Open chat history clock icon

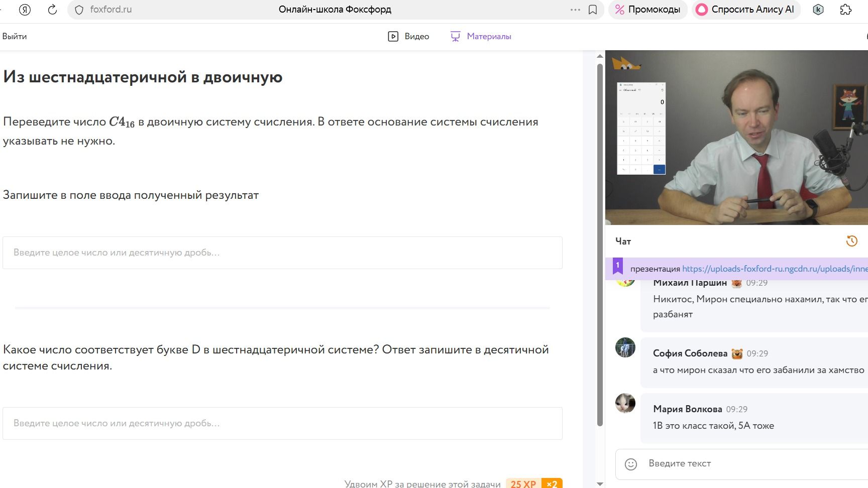point(851,241)
